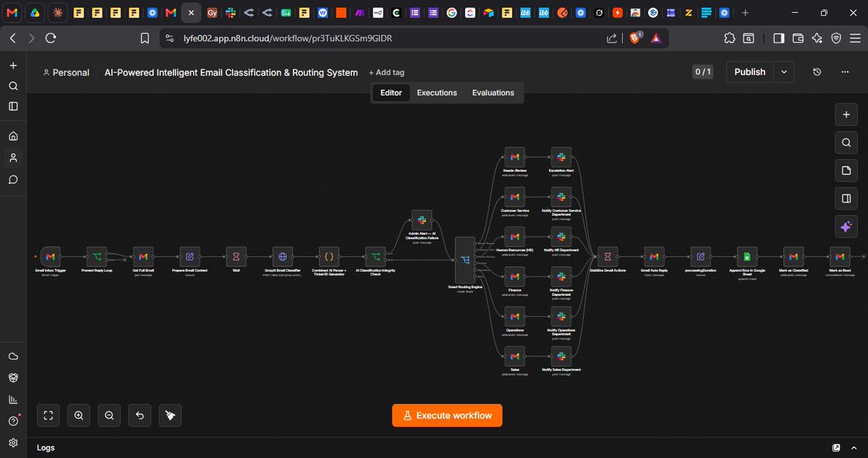Select the Customer Service Gmail node
Image resolution: width=868 pixels, height=458 pixels.
click(515, 197)
